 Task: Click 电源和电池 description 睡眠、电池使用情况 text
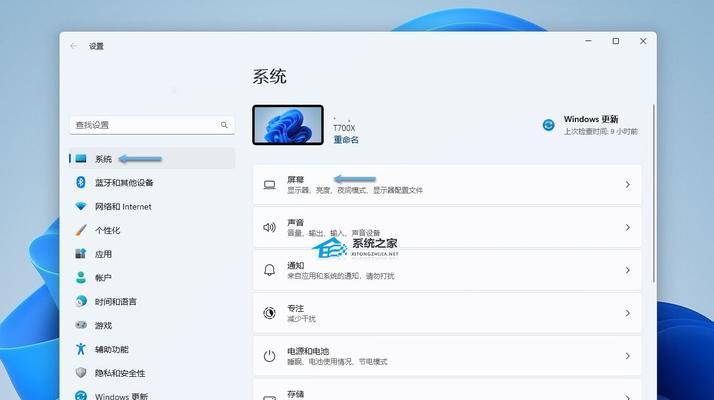click(337, 361)
